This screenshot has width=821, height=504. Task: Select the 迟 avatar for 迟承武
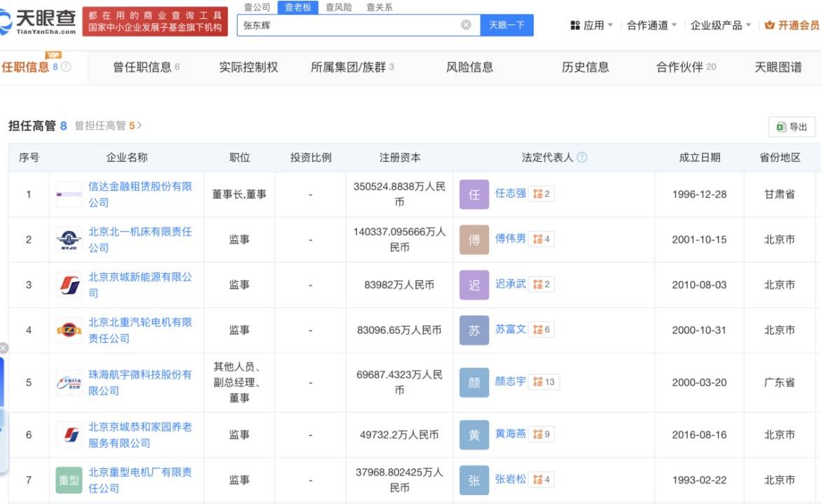pyautogui.click(x=474, y=285)
